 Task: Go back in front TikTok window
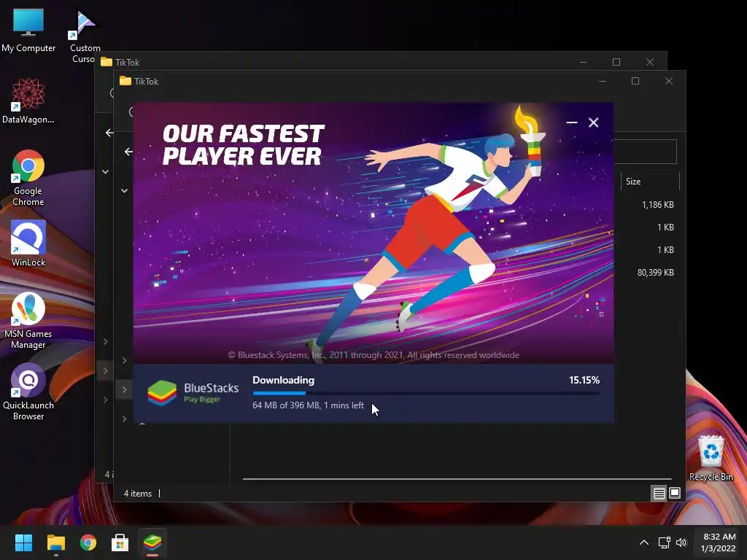pos(128,152)
